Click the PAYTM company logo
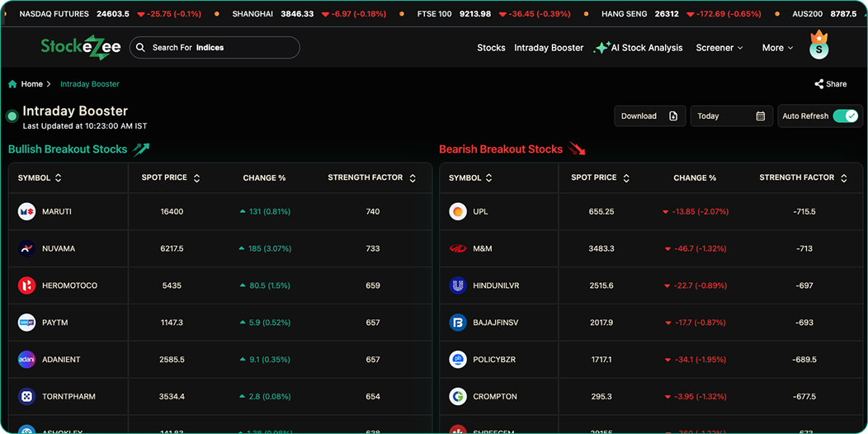The width and height of the screenshot is (868, 434). tap(26, 322)
